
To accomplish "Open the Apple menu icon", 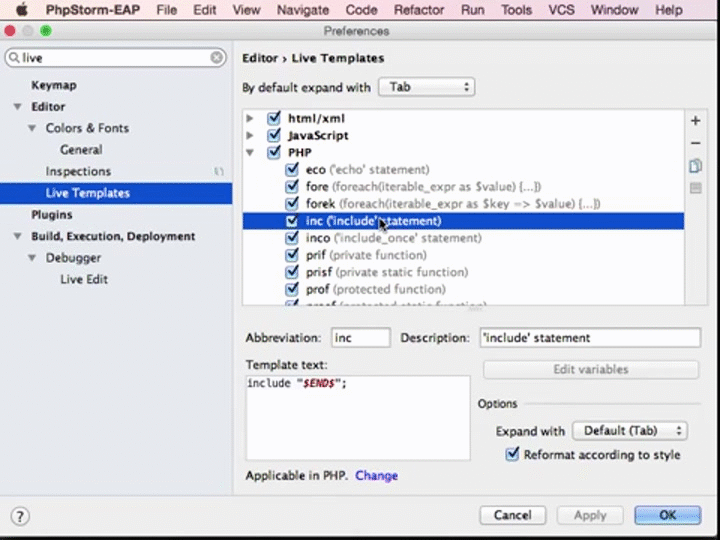I will pyautogui.click(x=22, y=10).
